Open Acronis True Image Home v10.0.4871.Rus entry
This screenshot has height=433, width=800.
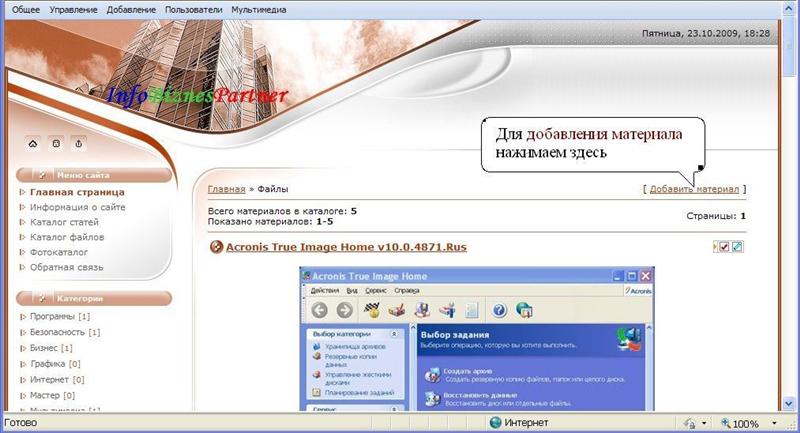(x=346, y=247)
